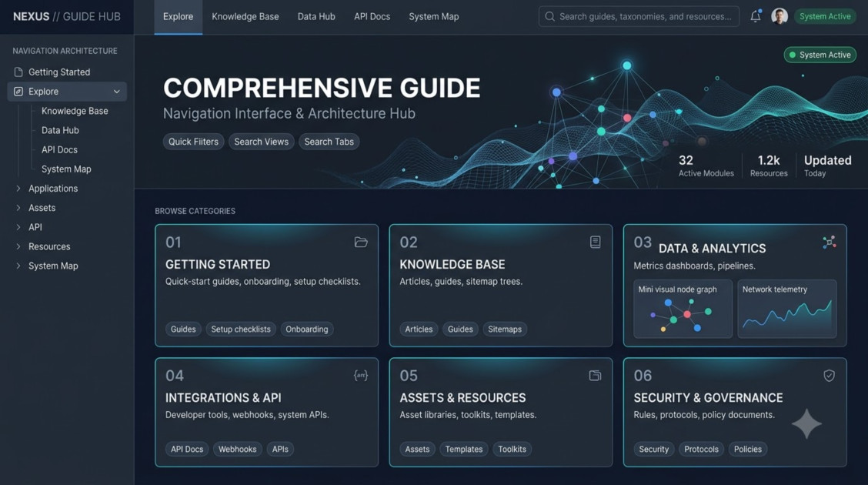Expand the Assets tree item

click(x=18, y=208)
